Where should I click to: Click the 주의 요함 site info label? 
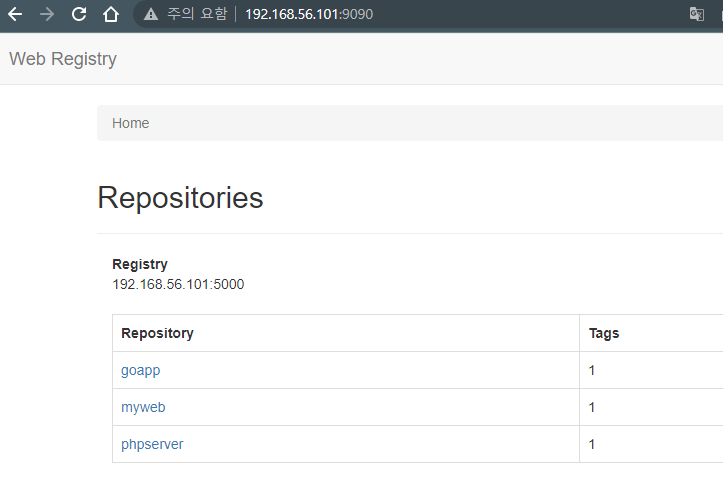[197, 14]
